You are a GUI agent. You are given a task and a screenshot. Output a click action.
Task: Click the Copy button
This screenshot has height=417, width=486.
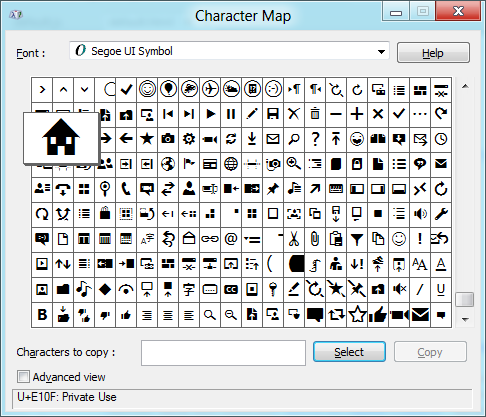tap(430, 352)
